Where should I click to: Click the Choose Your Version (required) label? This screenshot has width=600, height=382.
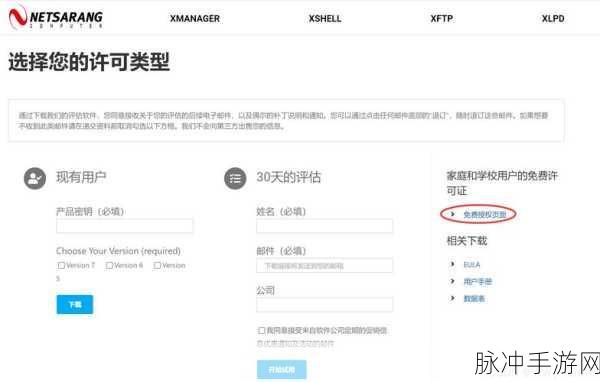(x=118, y=251)
